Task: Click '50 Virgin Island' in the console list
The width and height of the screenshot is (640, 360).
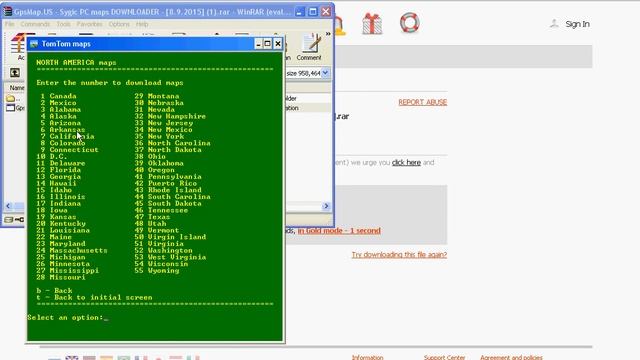Action: click(170, 237)
